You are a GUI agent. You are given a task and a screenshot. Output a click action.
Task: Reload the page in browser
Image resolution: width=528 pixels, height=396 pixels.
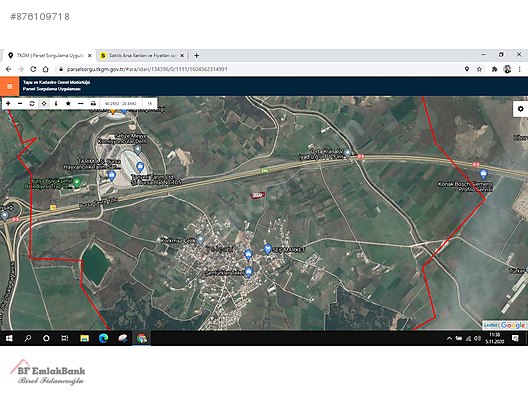[33, 69]
